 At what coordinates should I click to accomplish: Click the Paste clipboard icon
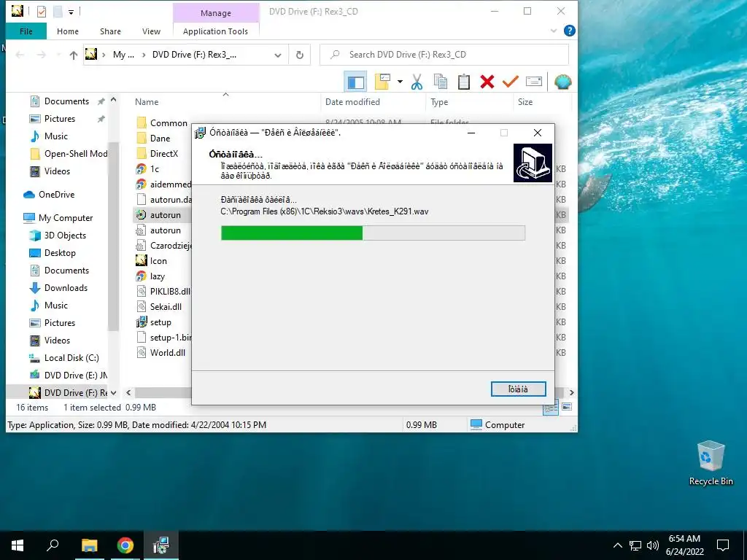click(463, 82)
